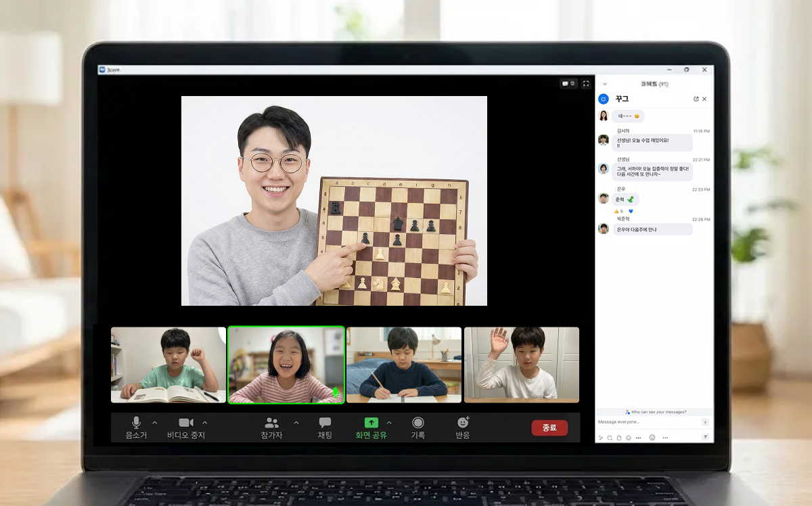Toggle the chat (채팅) panel
This screenshot has height=506, width=812.
pyautogui.click(x=325, y=428)
